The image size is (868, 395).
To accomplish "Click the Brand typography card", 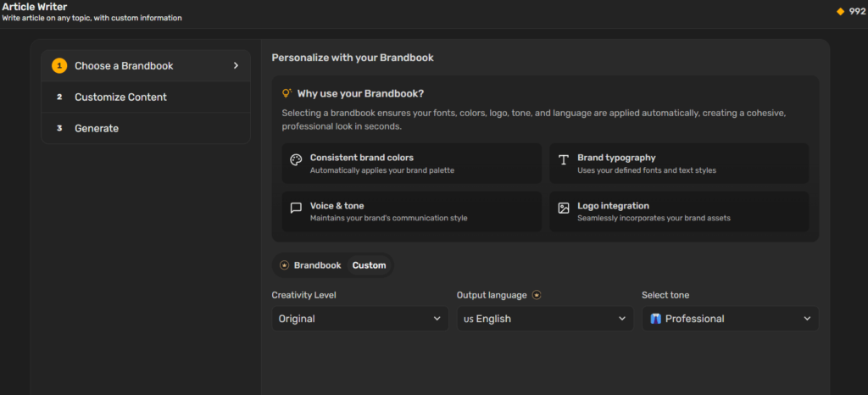I will (x=679, y=164).
